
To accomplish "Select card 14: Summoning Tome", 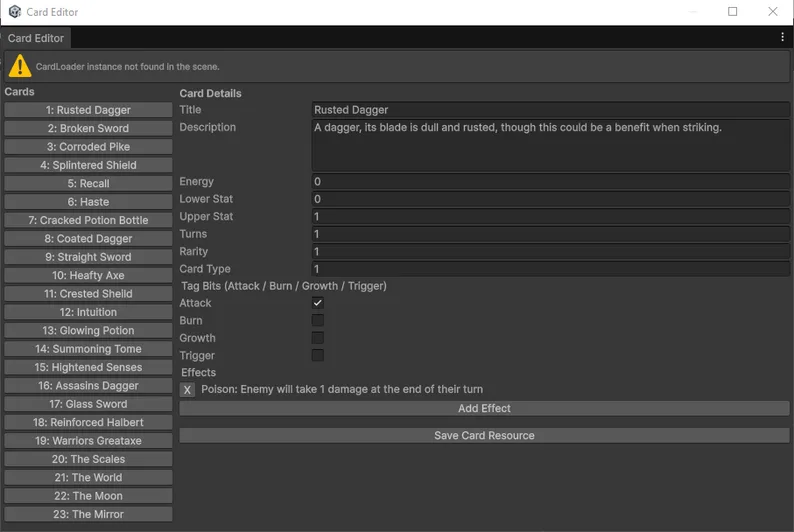I will click(88, 349).
